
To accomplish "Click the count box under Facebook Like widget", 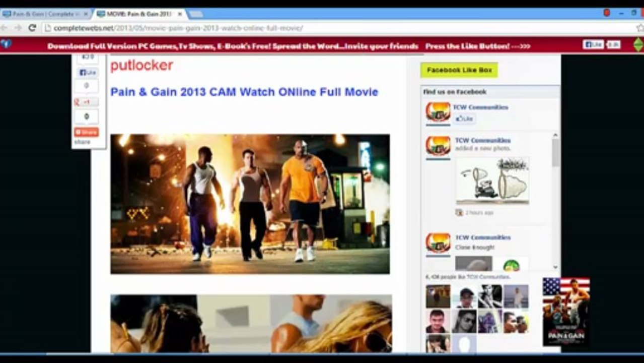I will coord(86,86).
